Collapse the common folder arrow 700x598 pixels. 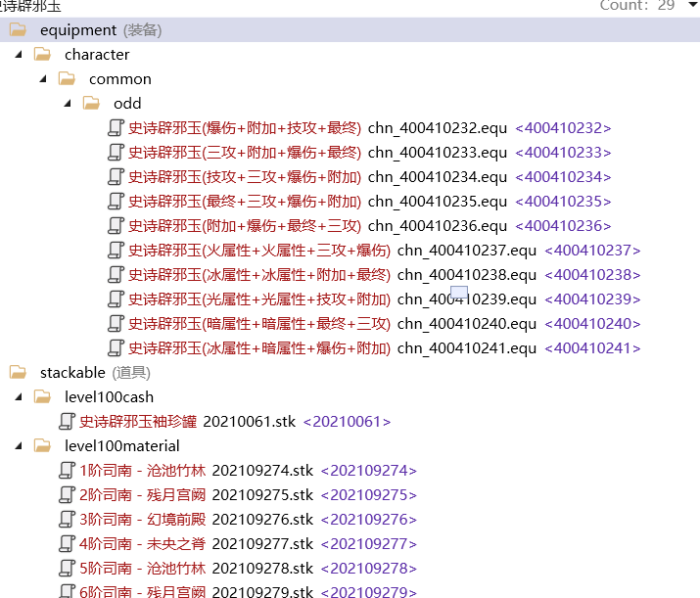point(44,79)
